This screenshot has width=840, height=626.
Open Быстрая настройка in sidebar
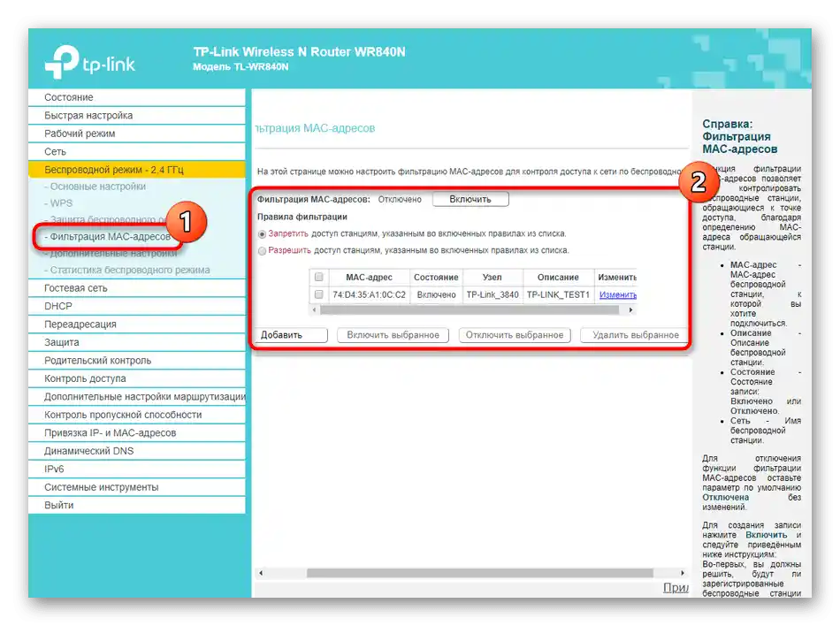[136, 116]
